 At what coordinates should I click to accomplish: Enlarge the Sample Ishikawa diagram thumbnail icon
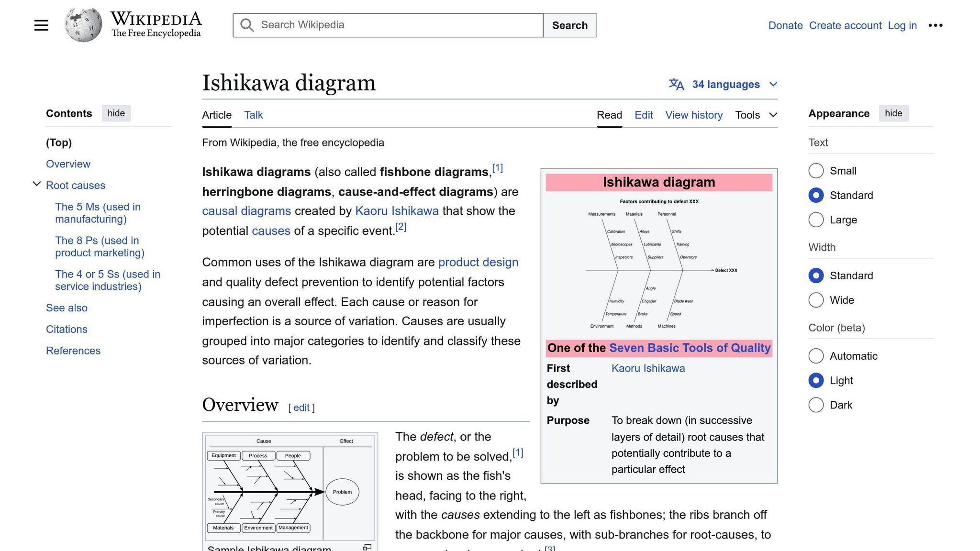tap(367, 547)
